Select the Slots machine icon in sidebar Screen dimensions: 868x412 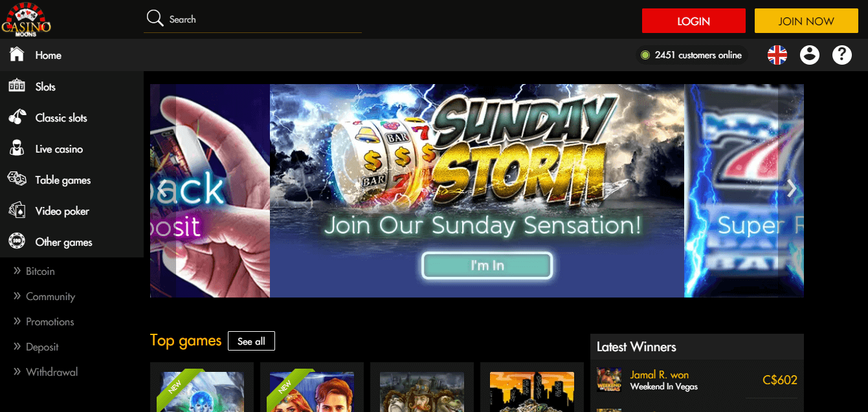point(17,86)
